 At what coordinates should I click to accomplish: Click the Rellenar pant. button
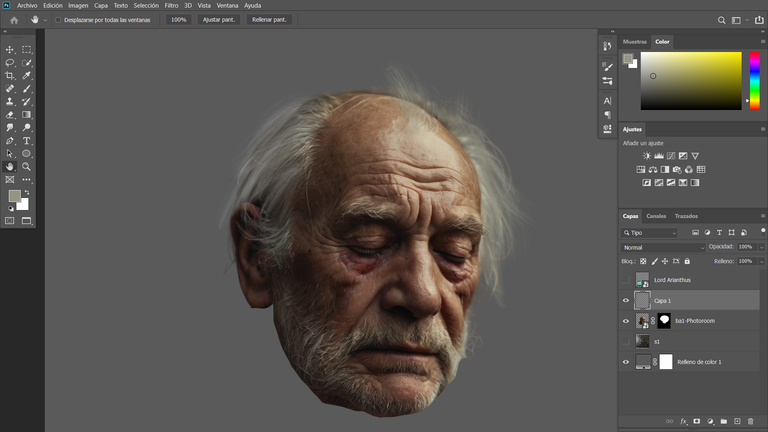269,20
